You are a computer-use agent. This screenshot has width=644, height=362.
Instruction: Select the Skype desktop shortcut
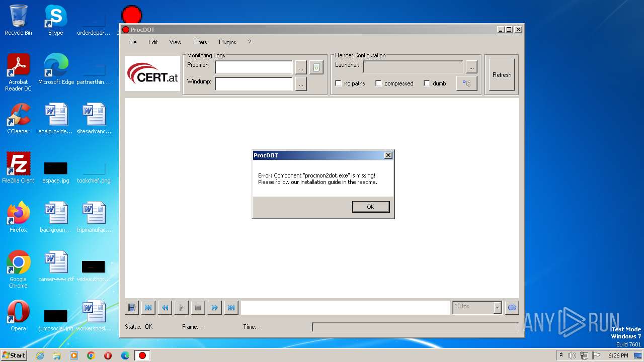(x=56, y=20)
